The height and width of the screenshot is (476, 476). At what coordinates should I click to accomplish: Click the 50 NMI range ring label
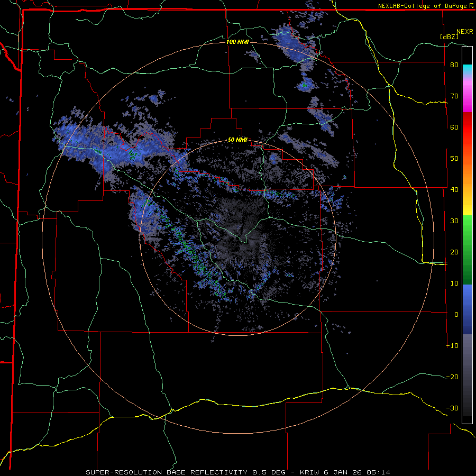point(237,140)
